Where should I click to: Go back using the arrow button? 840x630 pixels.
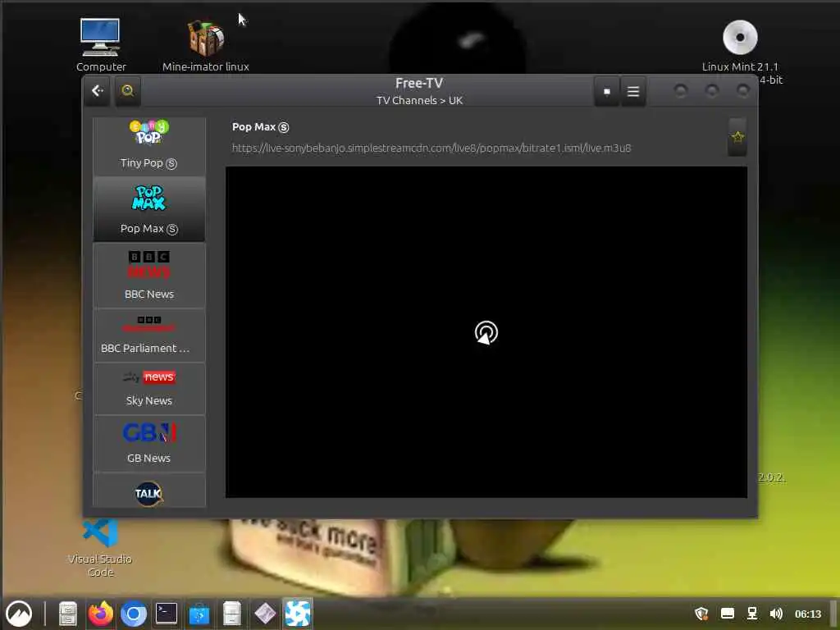coord(98,91)
